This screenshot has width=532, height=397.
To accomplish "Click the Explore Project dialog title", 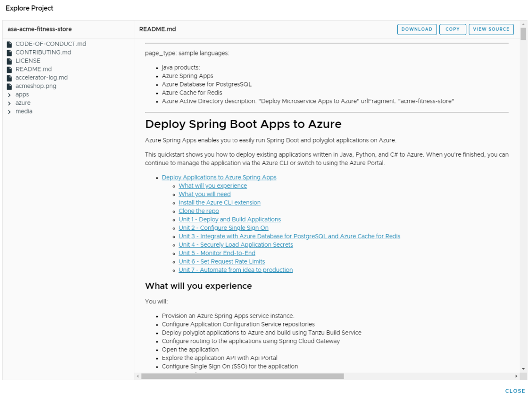I will (x=30, y=8).
